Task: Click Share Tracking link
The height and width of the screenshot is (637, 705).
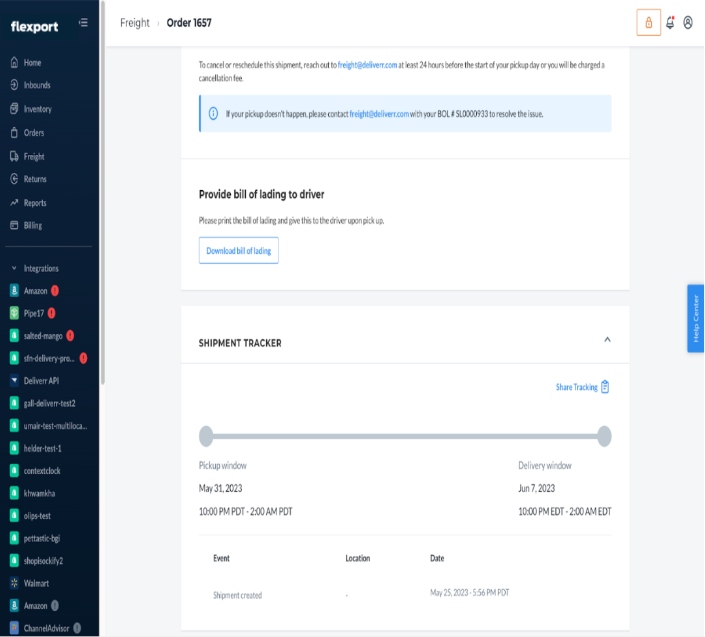Action: (x=576, y=387)
